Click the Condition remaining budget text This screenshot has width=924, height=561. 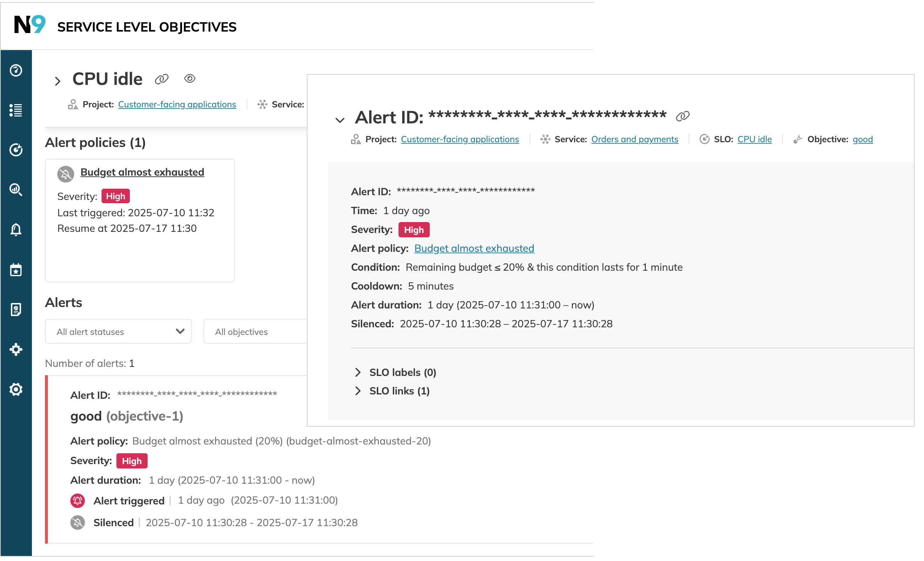pyautogui.click(x=516, y=267)
